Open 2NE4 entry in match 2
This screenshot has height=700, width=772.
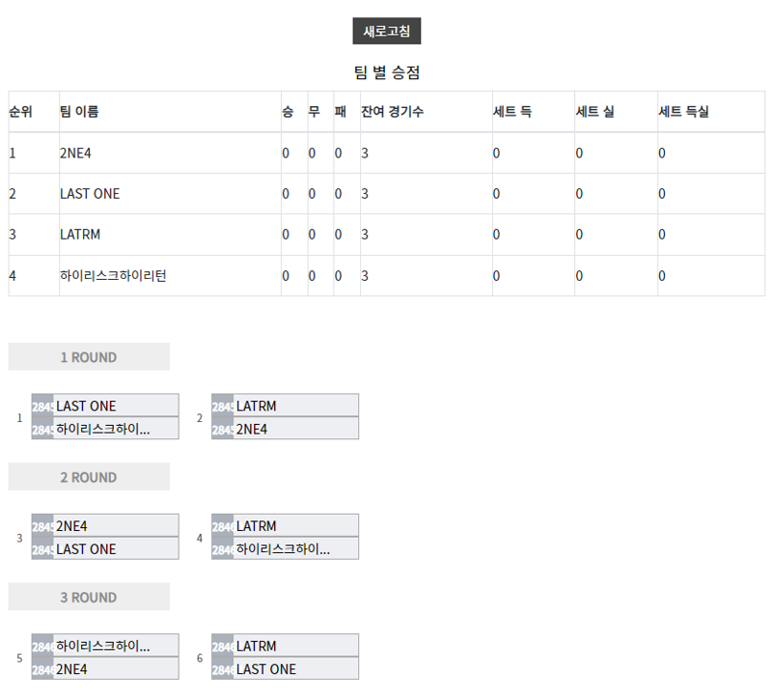(285, 429)
